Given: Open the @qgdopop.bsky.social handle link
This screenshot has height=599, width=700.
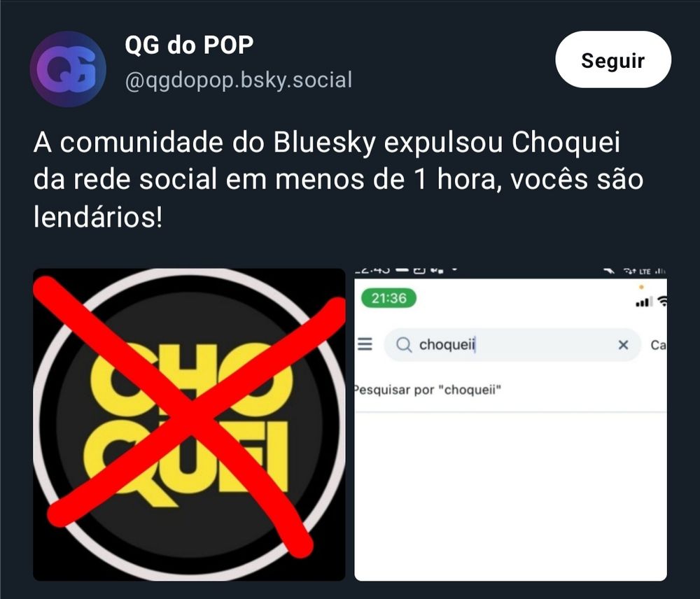Looking at the screenshot, I should click(239, 80).
